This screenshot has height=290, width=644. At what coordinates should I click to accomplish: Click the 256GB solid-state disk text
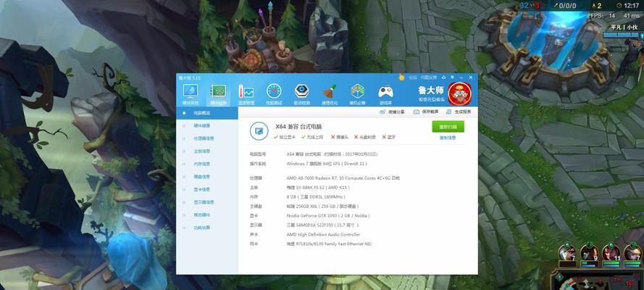(322, 206)
